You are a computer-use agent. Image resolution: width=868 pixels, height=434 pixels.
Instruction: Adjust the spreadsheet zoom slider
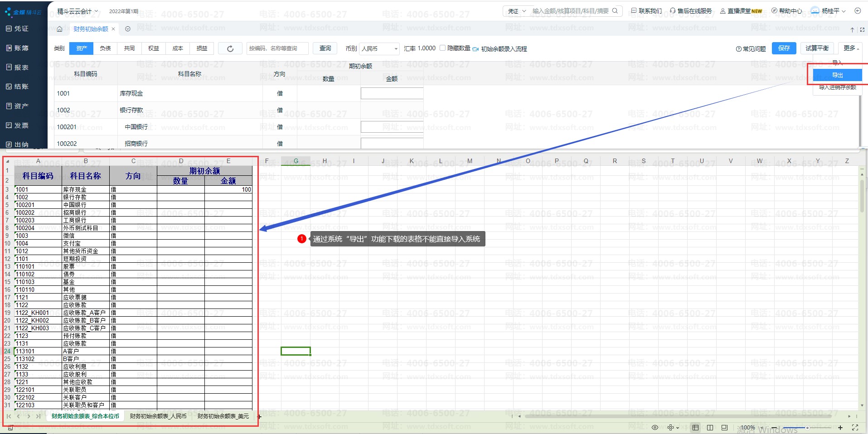pos(807,428)
